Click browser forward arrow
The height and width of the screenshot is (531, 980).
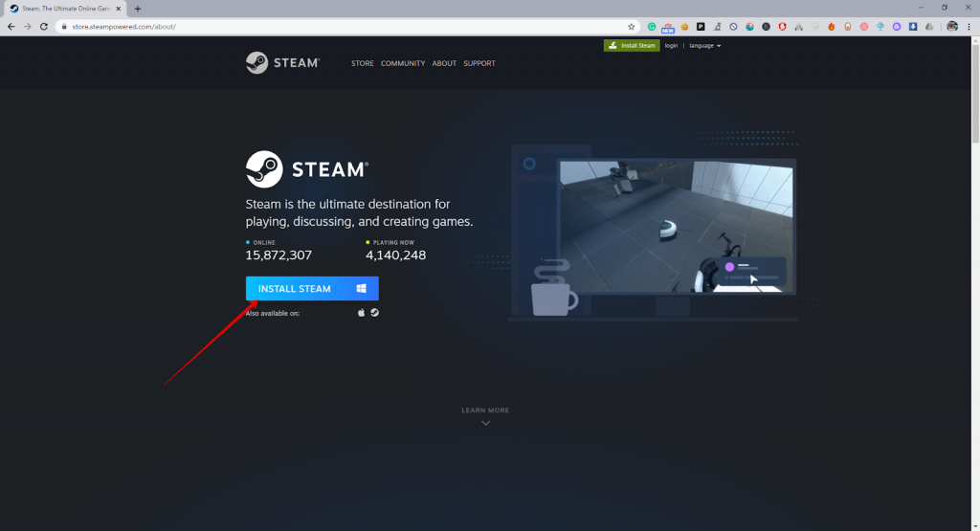pos(27,26)
